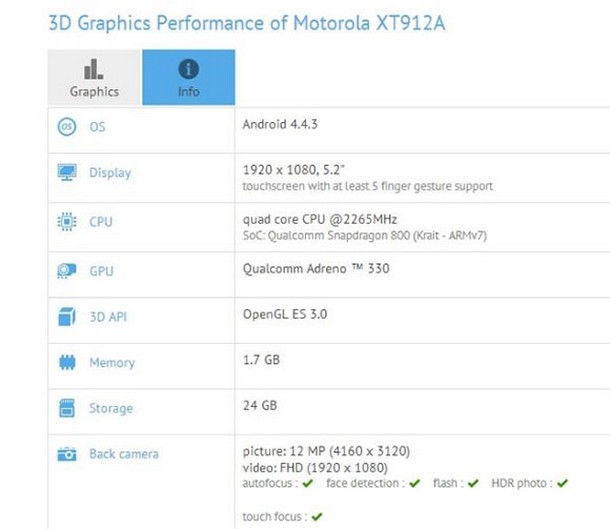Click the OS circle icon
The height and width of the screenshot is (529, 610).
point(67,127)
